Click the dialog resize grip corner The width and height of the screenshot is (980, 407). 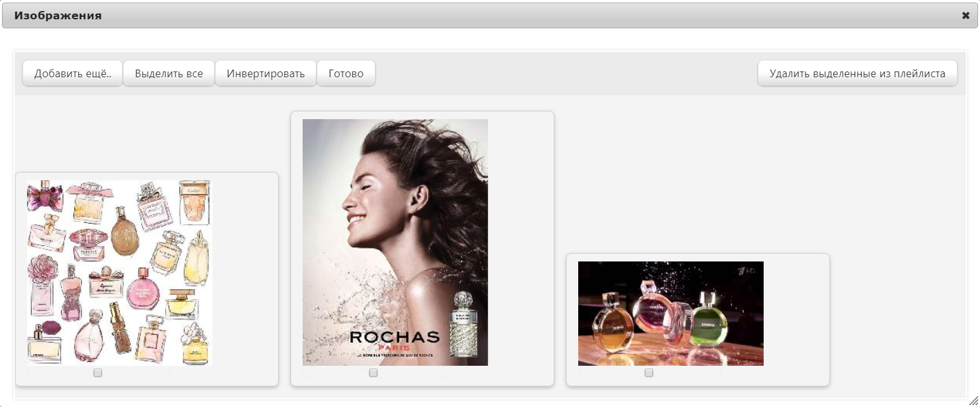click(973, 401)
